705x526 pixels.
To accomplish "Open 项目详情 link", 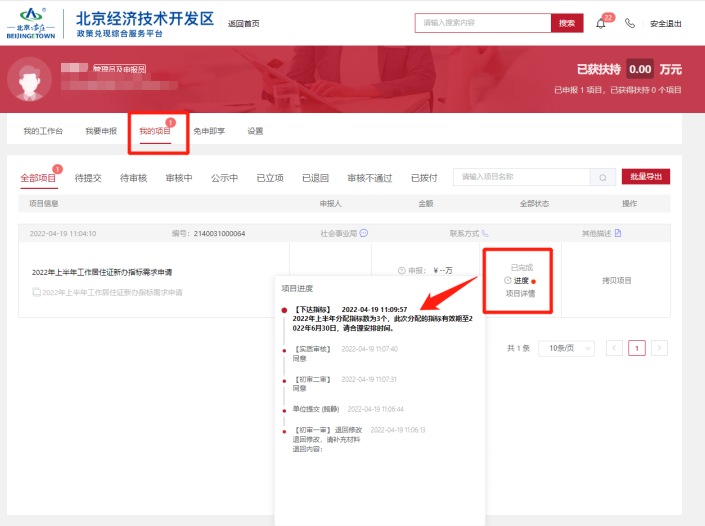I will coord(520,294).
